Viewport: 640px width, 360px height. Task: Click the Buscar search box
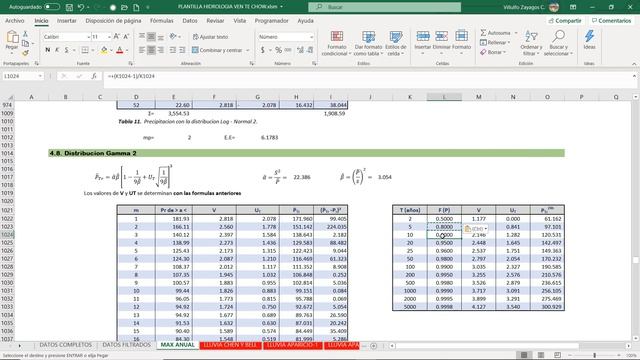coord(384,7)
